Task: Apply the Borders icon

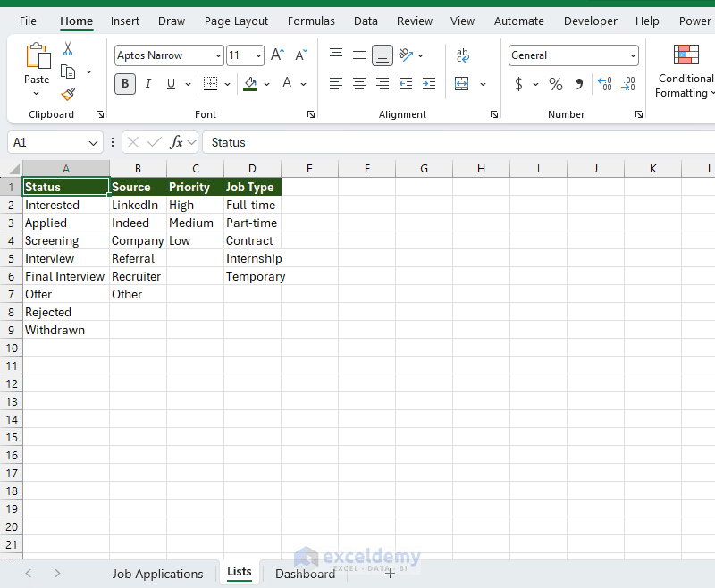Action: [x=210, y=84]
